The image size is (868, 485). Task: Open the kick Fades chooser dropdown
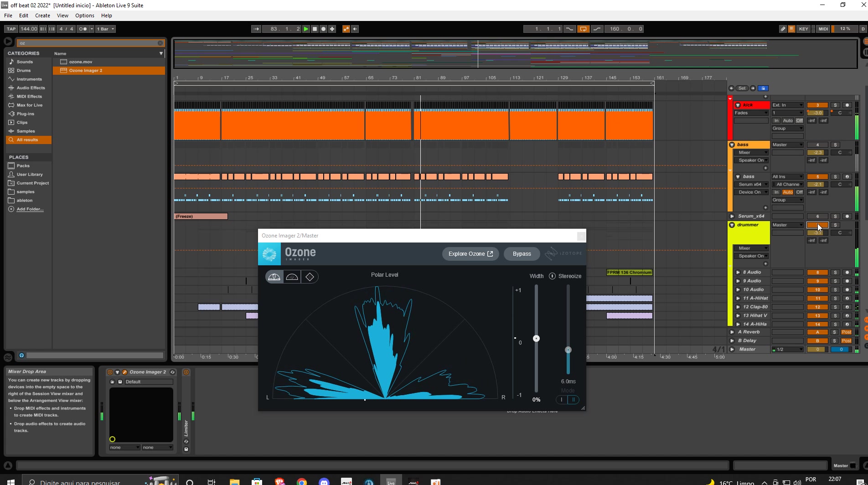(751, 113)
